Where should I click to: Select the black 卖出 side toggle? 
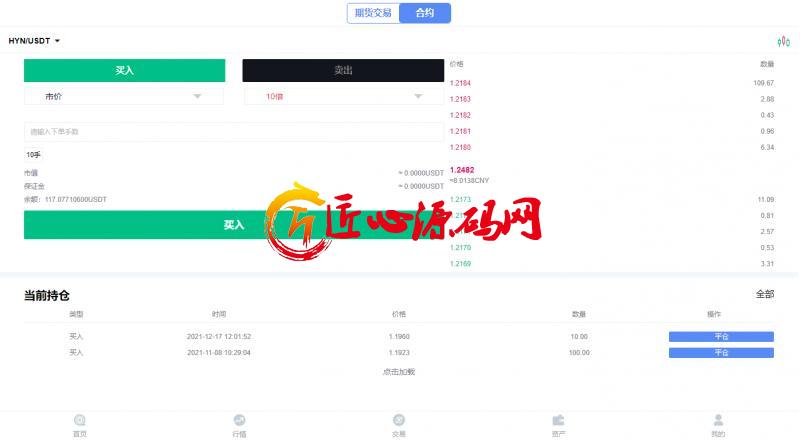click(x=343, y=70)
